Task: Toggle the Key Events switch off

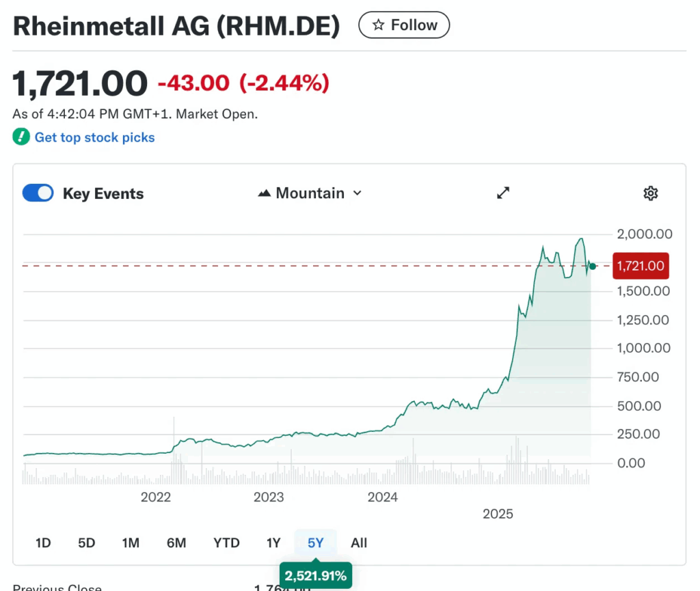Action: (x=38, y=193)
